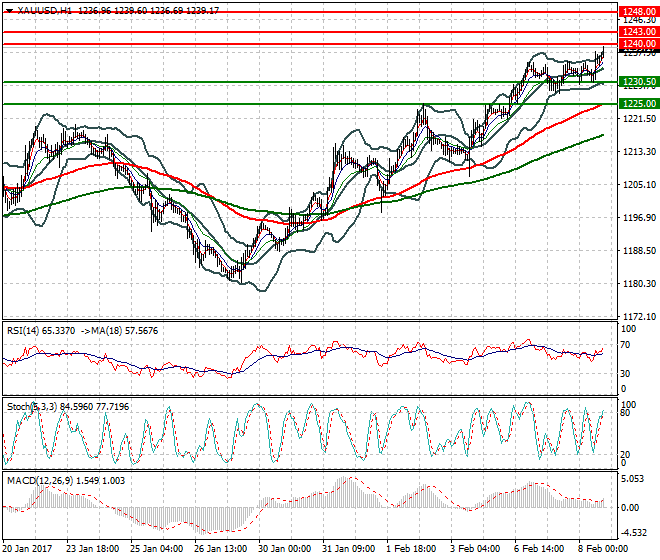Click the 1188.50 price scale value
660x560 pixels.
point(639,251)
